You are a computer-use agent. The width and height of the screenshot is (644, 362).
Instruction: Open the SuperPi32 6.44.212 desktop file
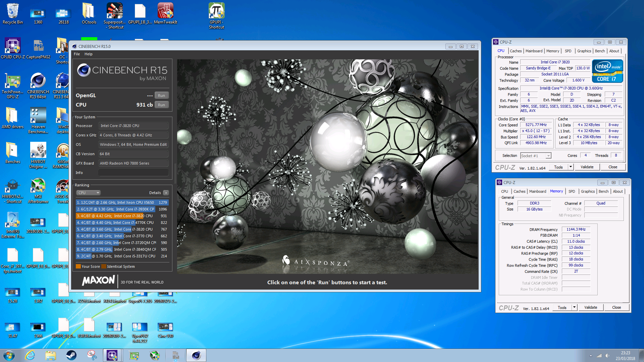(140, 332)
